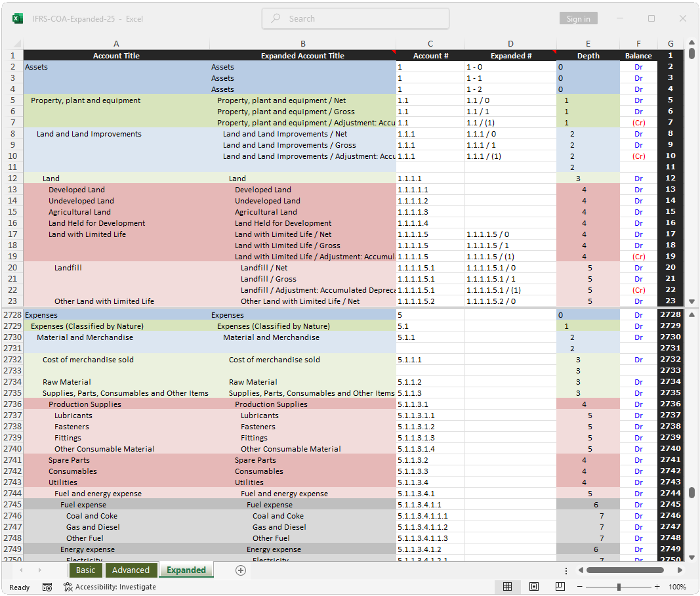
Task: Click the Select All corner triangle
Action: tap(18, 44)
